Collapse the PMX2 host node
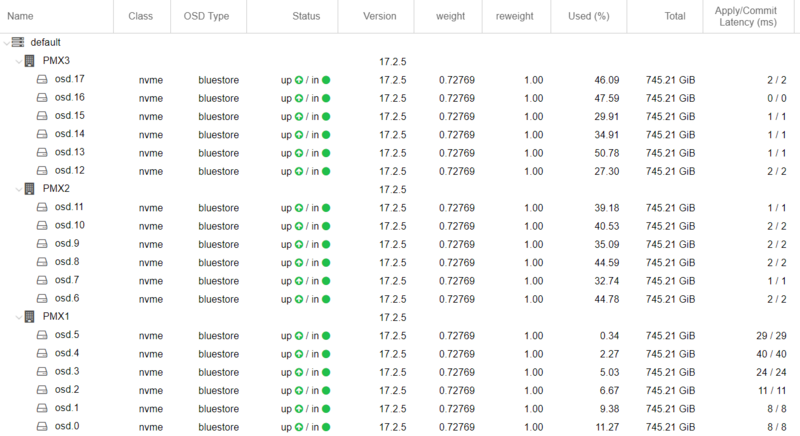 (19, 189)
